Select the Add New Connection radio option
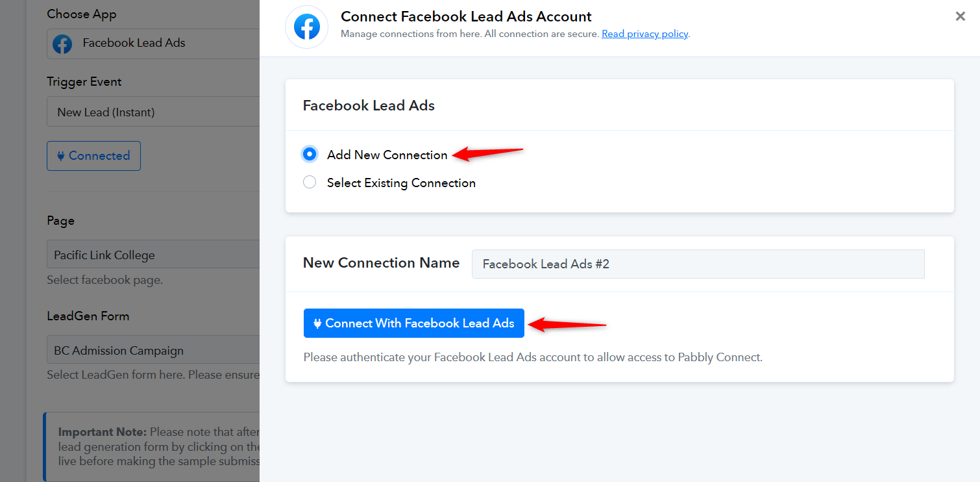 (x=310, y=155)
